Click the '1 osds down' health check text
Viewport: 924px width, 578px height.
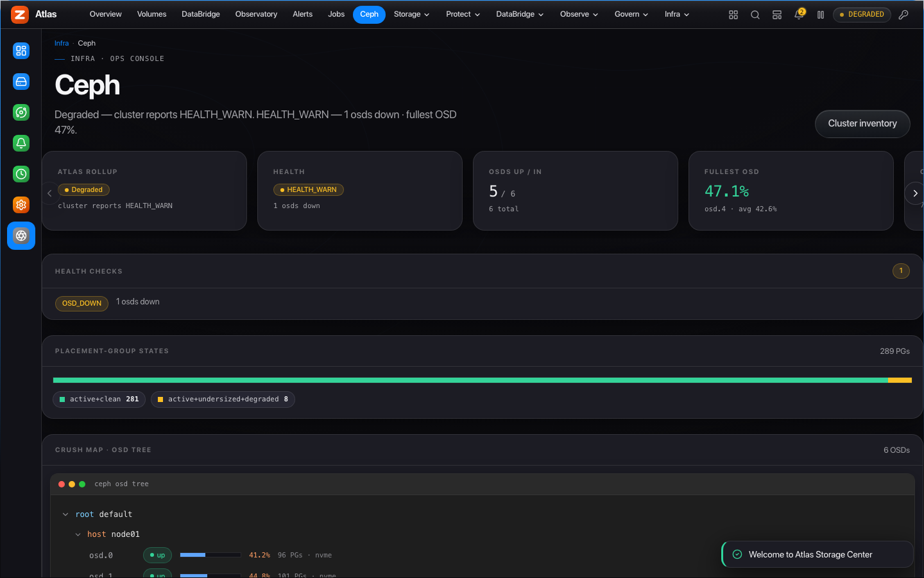point(138,302)
